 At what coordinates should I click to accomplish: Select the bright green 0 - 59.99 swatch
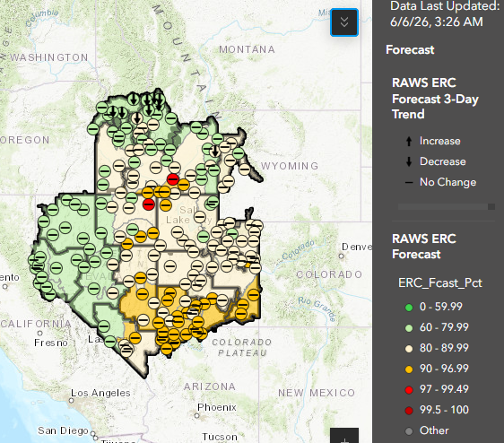[409, 308]
